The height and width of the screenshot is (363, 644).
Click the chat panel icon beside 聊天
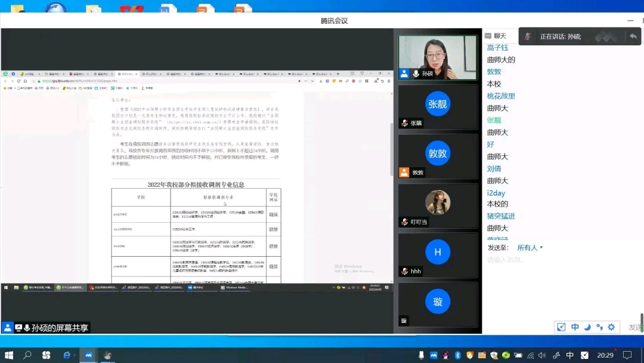[x=488, y=36]
